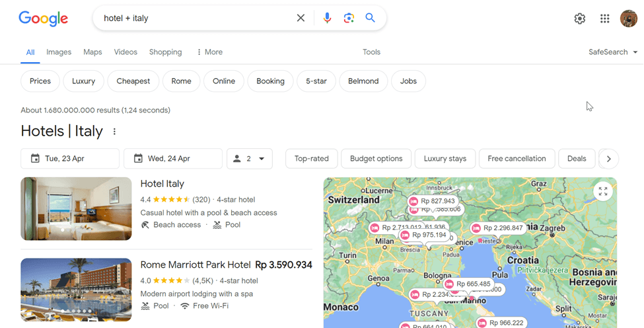The height and width of the screenshot is (328, 644).
Task: Open the Hotel Italy listing title
Action: [162, 184]
